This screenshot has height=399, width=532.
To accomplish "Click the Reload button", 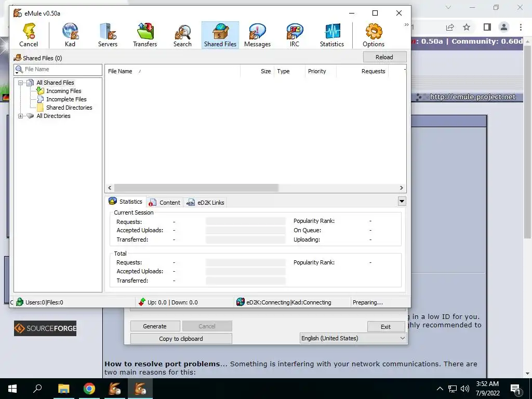I will click(384, 57).
